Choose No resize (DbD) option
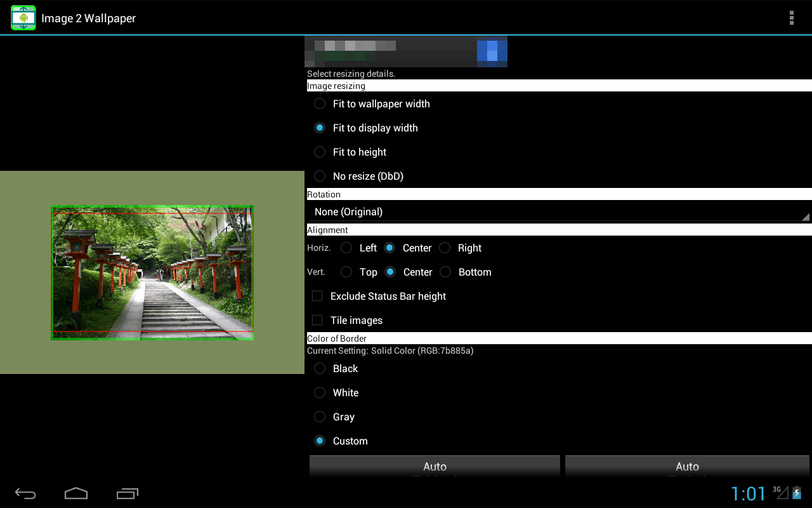Image resolution: width=812 pixels, height=508 pixels. 320,176
